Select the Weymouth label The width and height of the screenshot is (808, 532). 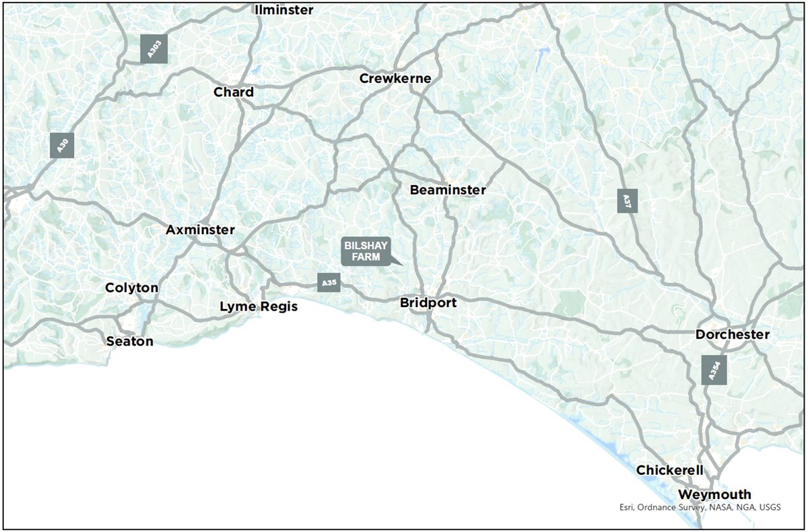pos(715,493)
